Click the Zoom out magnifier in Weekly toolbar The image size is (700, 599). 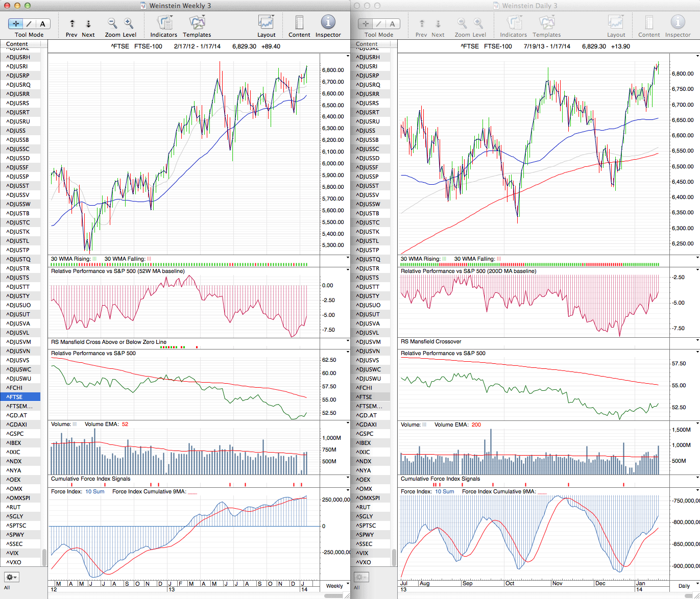point(112,23)
